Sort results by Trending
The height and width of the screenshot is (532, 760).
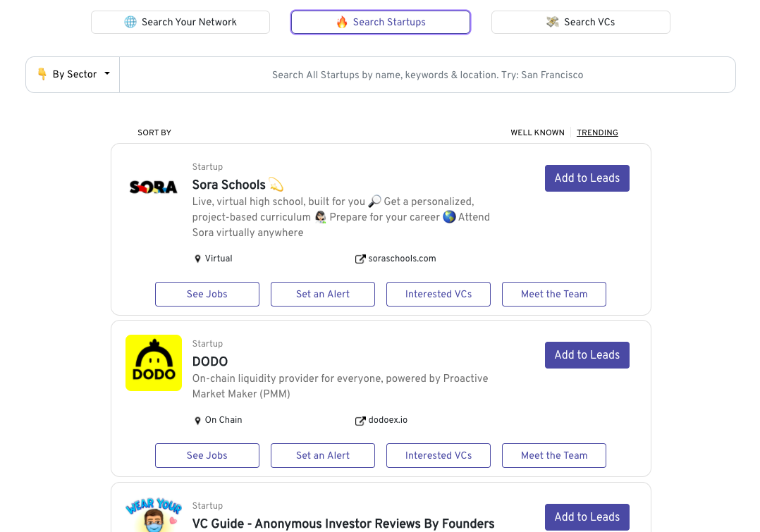click(597, 132)
